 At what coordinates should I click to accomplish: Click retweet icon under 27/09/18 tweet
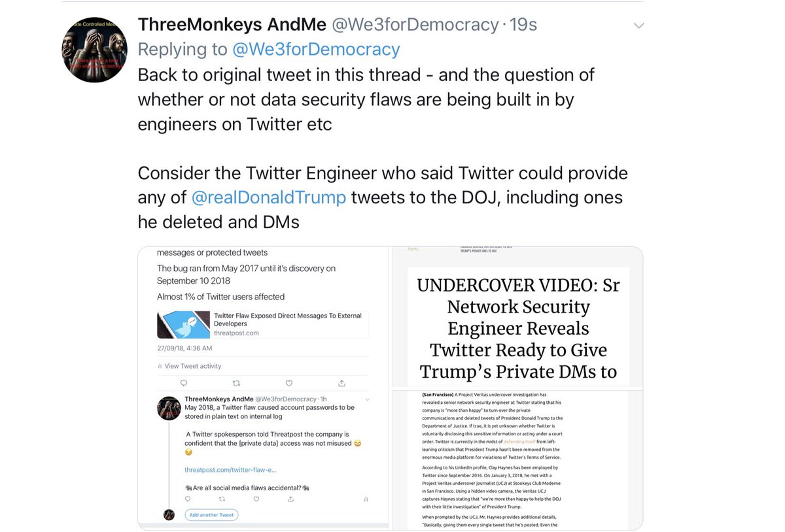[x=236, y=383]
